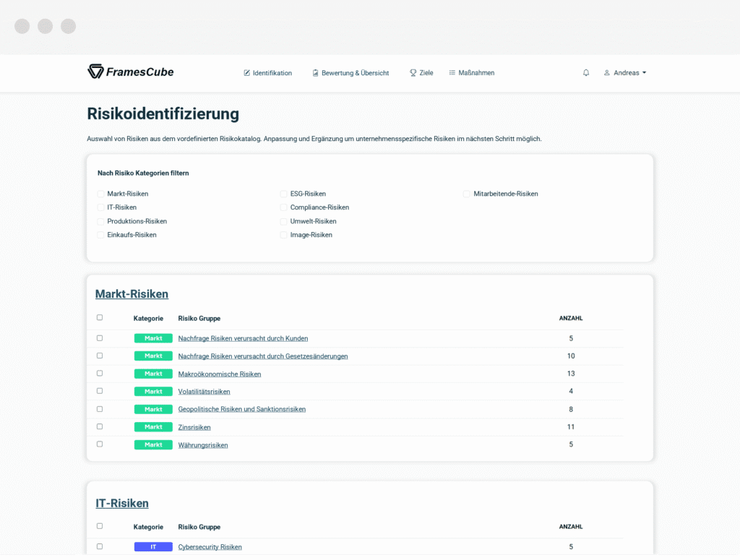740x560 pixels.
Task: Tick the Cybersecurity Risiken row checkbox
Action: pyautogui.click(x=100, y=546)
